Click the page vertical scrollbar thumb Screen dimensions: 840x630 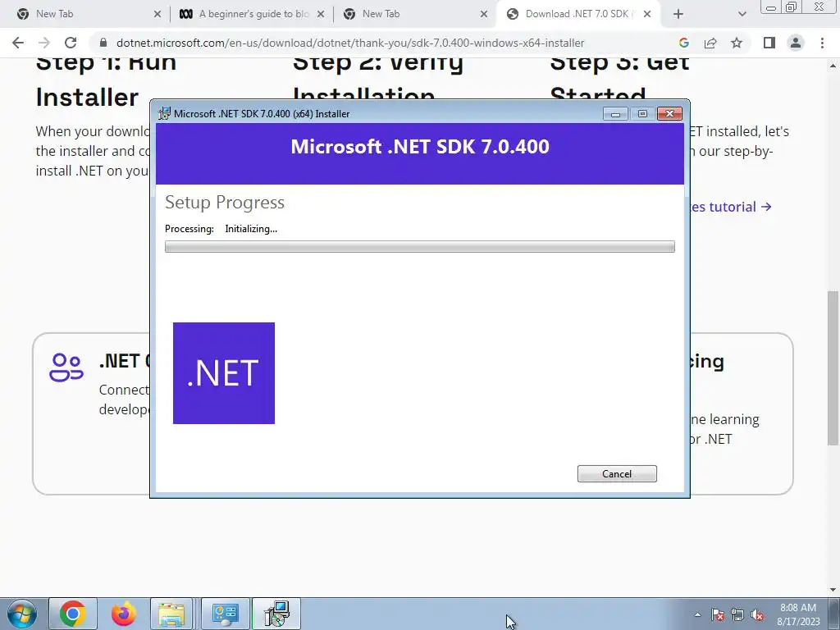[x=833, y=367]
